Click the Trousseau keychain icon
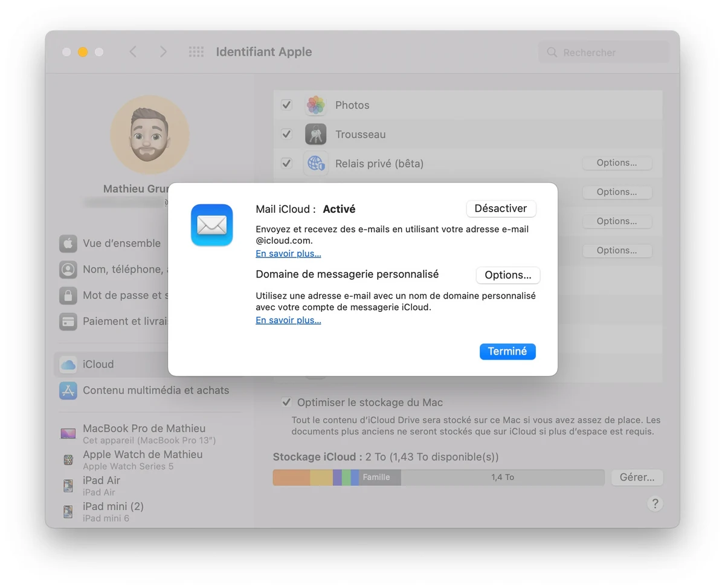This screenshot has height=588, width=725. 315,134
